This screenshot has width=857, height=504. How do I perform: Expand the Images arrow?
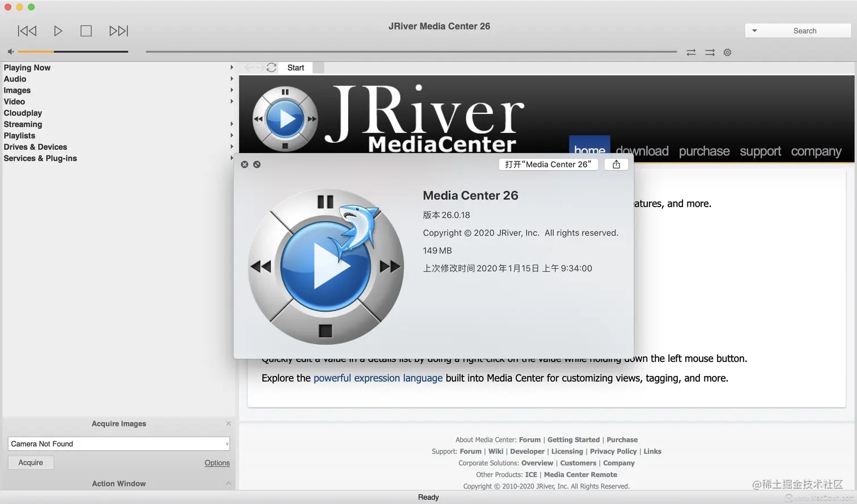pos(232,90)
